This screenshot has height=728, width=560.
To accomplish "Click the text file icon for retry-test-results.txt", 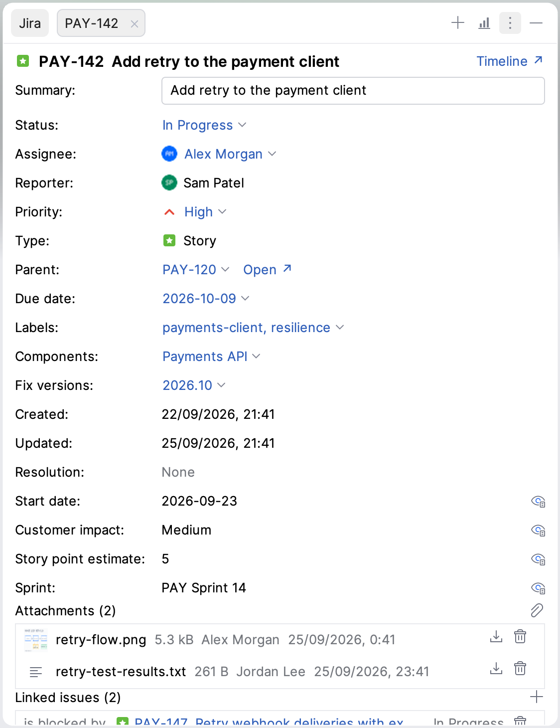I will 36,672.
